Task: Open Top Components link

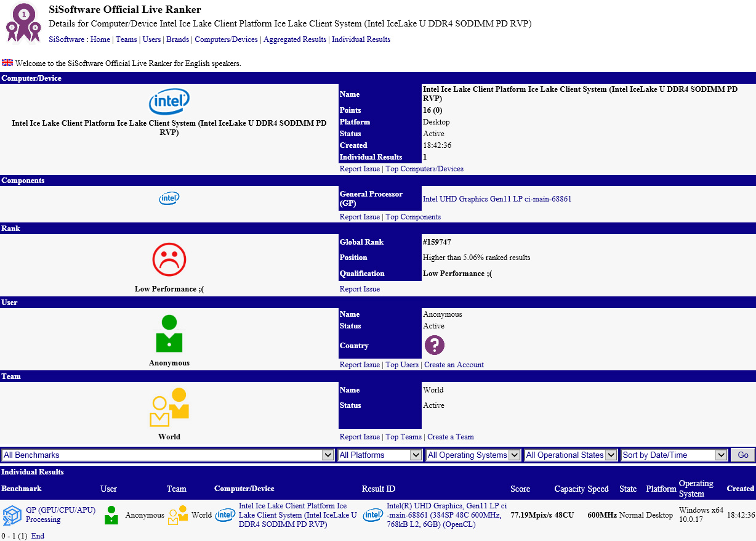Action: (413, 217)
